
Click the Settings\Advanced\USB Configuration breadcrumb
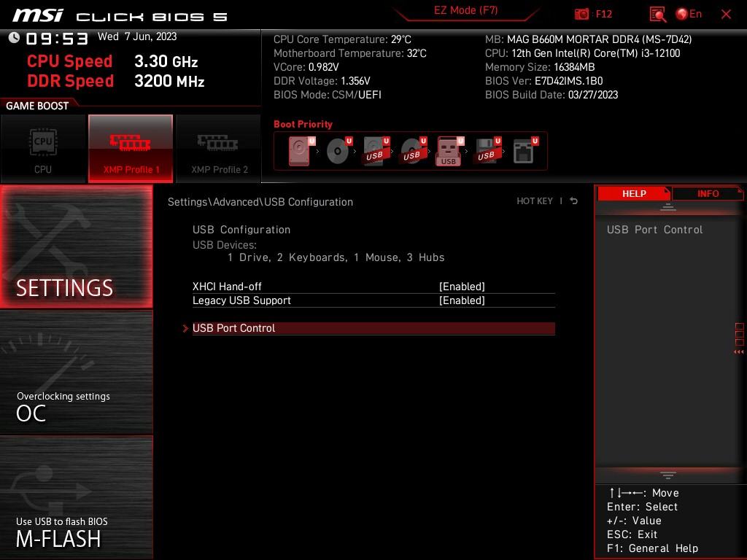[260, 202]
